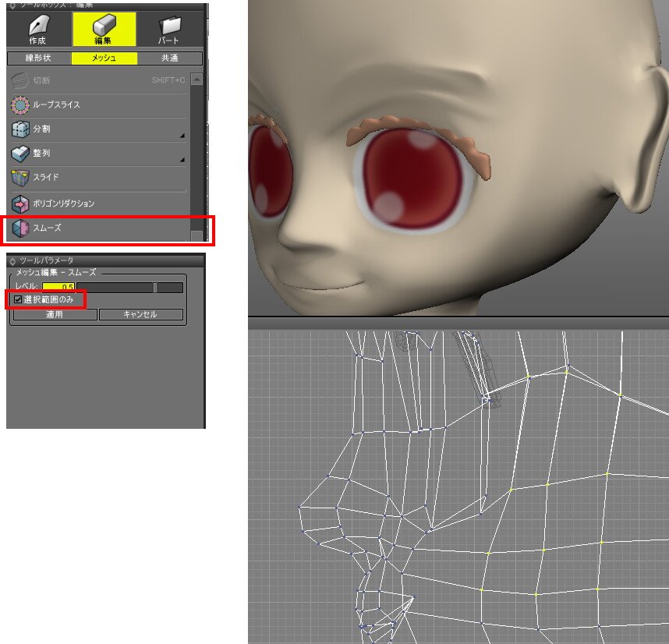Collapse the ツールパラメータ panel header icon

(x=12, y=261)
